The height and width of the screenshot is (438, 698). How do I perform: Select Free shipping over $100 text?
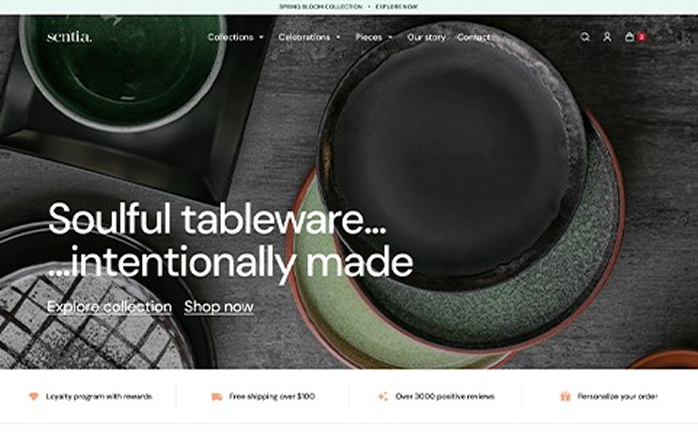point(272,396)
